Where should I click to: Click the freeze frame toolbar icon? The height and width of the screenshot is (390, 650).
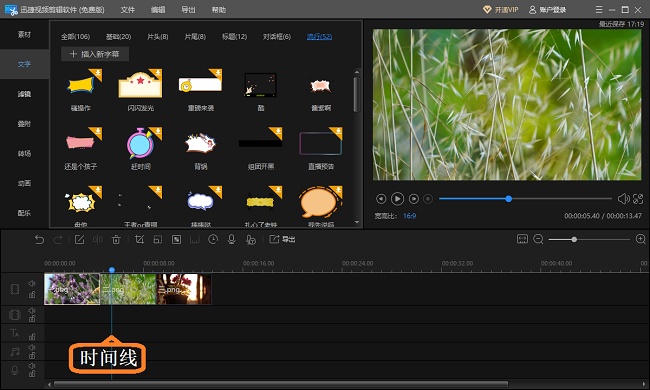195,240
